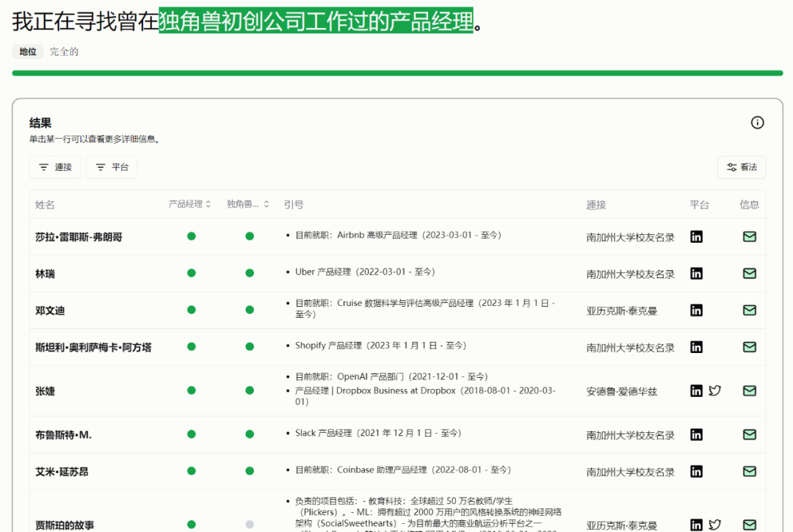The image size is (793, 532).
Task: Open the 連接 filter button
Action: click(x=55, y=167)
